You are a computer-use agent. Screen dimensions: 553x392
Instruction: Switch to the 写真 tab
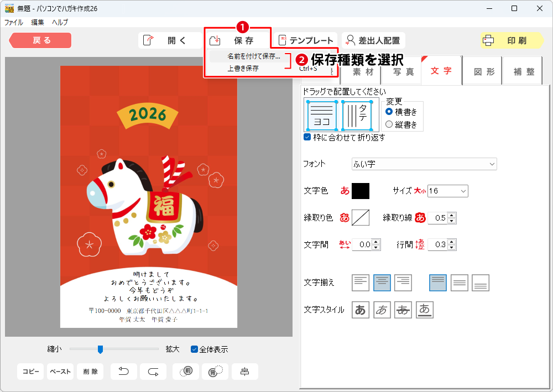tap(403, 71)
